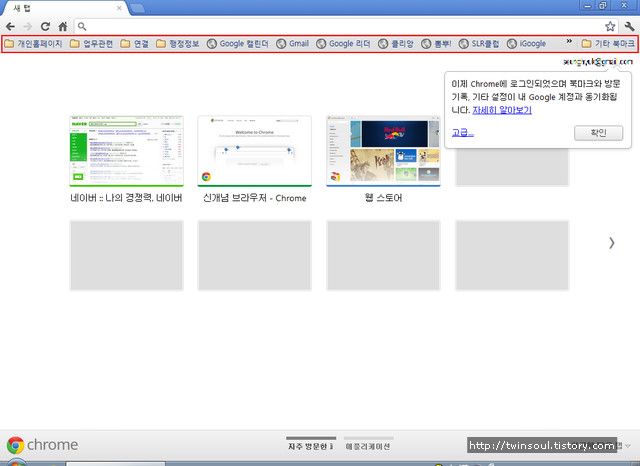Screen dimensions: 640x466
Task: Click the 웹 스토어 caption text
Action: tap(383, 198)
